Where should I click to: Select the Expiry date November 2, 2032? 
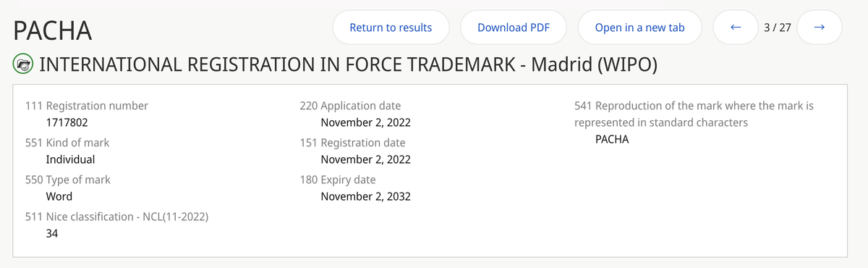pyautogui.click(x=365, y=196)
